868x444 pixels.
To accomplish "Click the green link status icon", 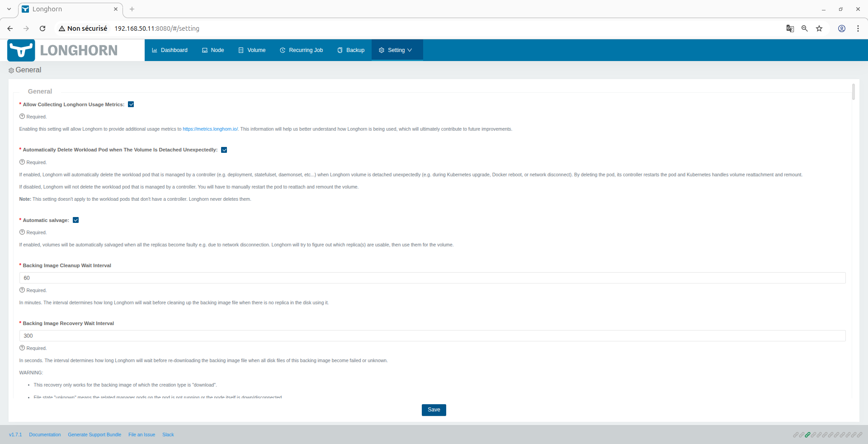I will pyautogui.click(x=807, y=435).
